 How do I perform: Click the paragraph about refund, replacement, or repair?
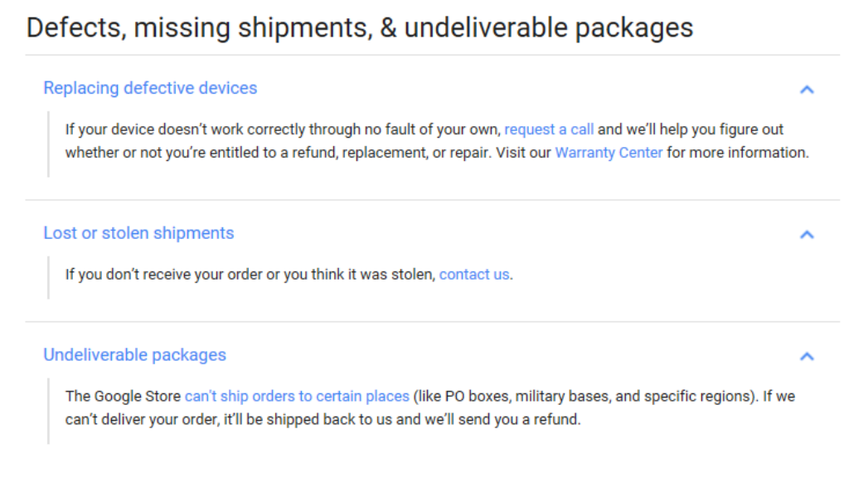point(437,141)
